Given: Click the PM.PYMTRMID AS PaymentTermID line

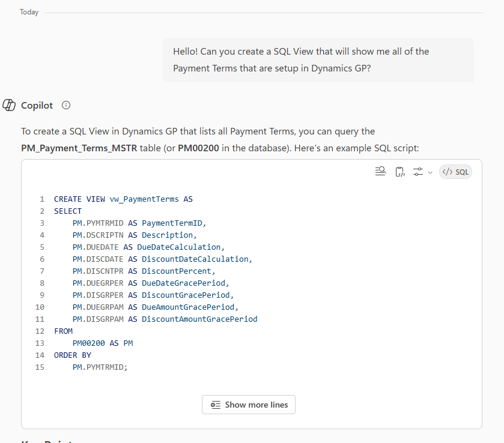Looking at the screenshot, I should click(139, 223).
